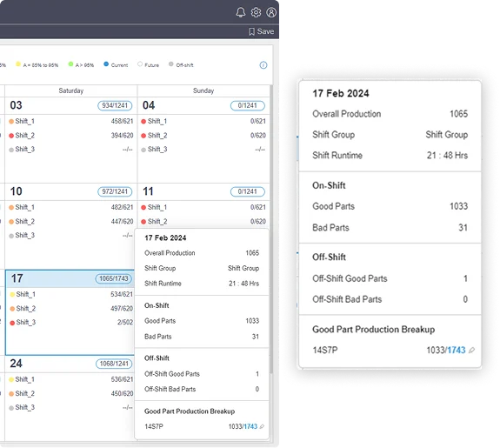Click the info icon beside the legend
The image size is (500, 448).
(263, 65)
